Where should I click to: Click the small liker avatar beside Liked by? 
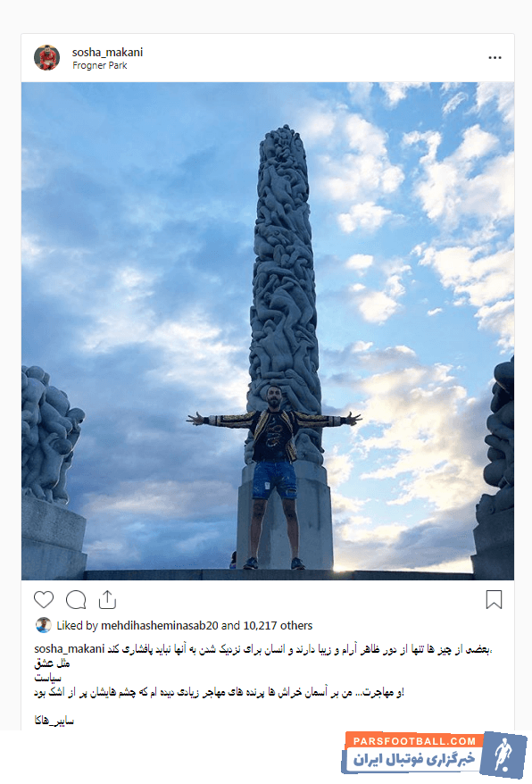coord(44,625)
